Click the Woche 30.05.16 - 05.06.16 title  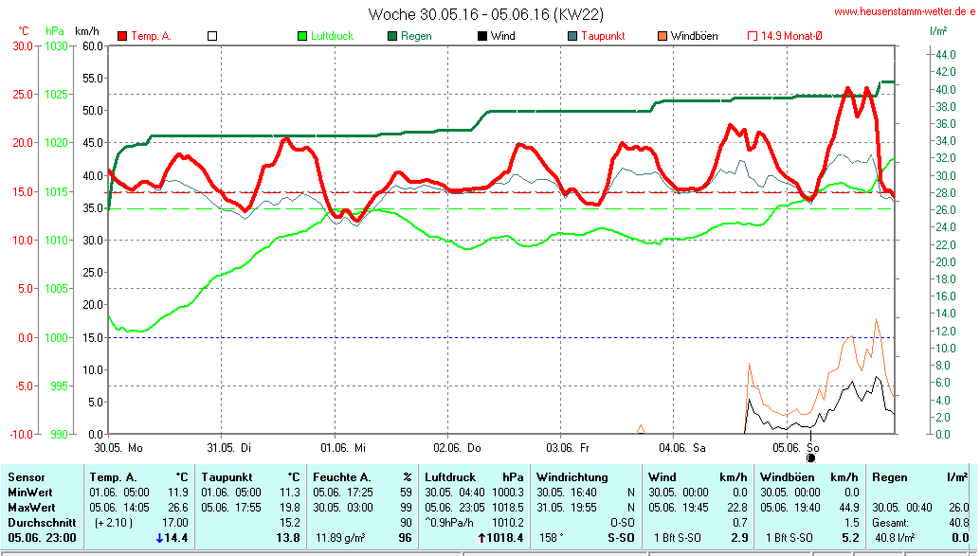click(x=485, y=14)
